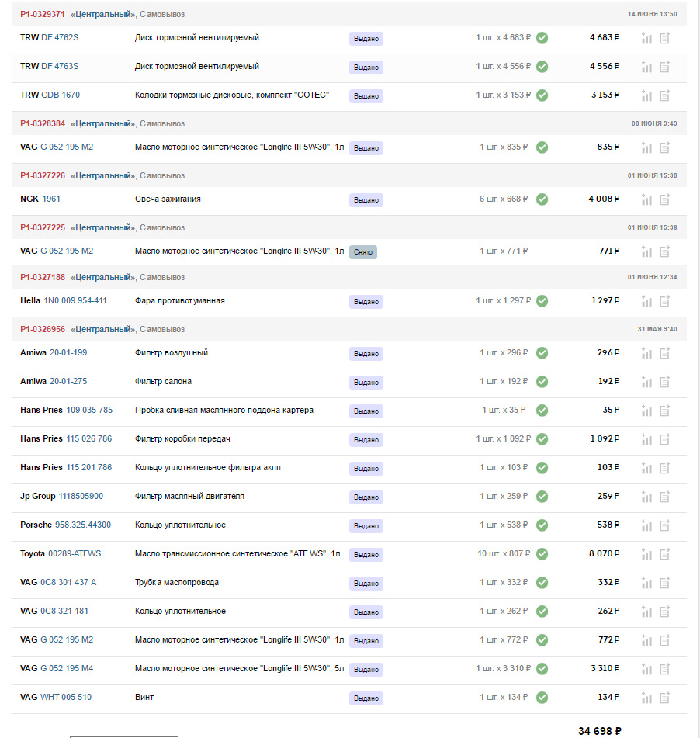The image size is (700, 738).
Task: Click green checkmark in NGK 1961 row
Action: 542,199
